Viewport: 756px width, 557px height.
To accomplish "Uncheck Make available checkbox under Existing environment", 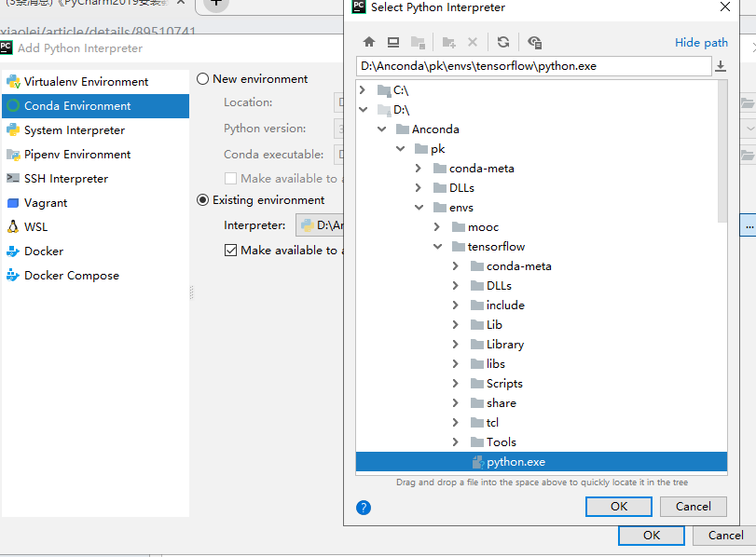I will tap(230, 250).
